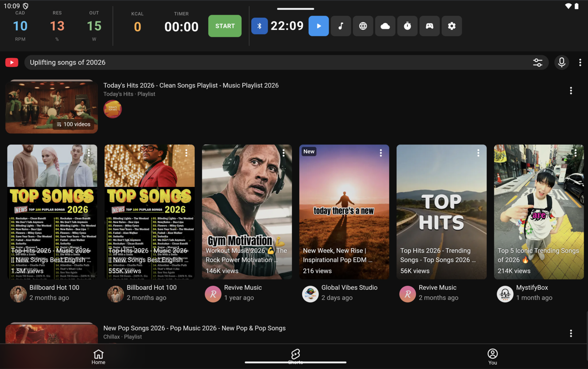This screenshot has width=588, height=369.
Task: Open the music note icon in top bar
Action: point(341,26)
